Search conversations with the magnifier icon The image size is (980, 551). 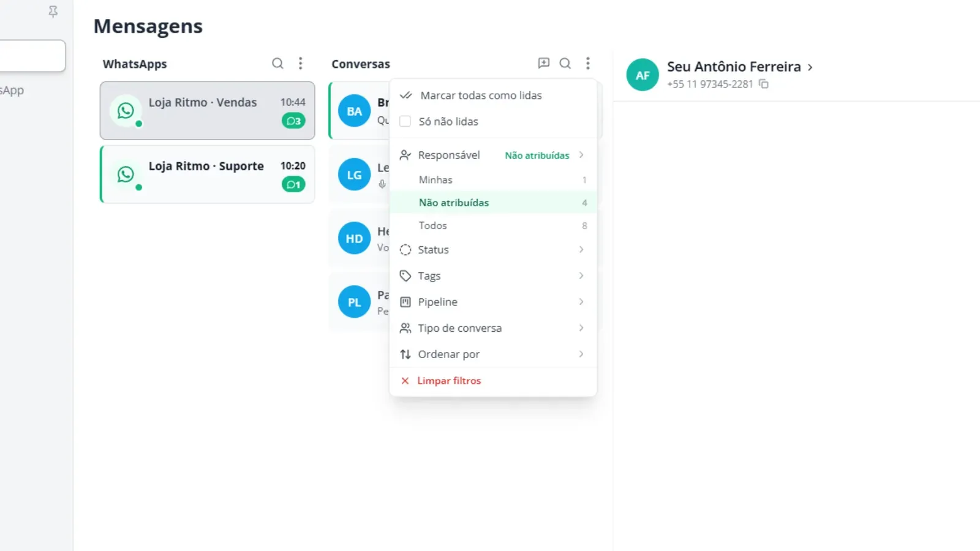click(x=565, y=64)
